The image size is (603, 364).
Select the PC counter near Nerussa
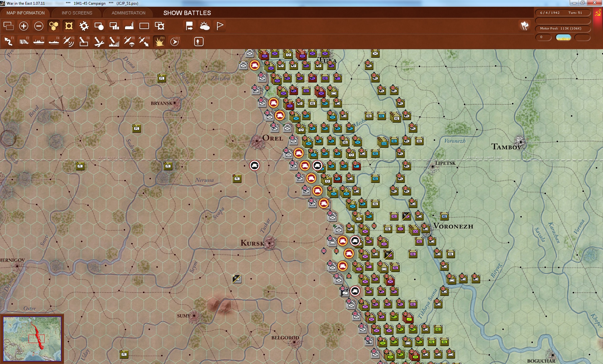click(x=237, y=178)
